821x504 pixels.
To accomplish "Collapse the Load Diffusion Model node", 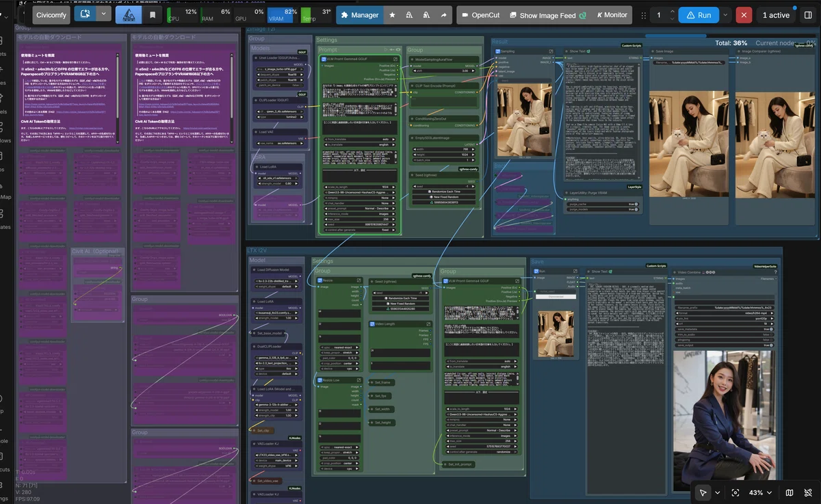I will [x=254, y=269].
